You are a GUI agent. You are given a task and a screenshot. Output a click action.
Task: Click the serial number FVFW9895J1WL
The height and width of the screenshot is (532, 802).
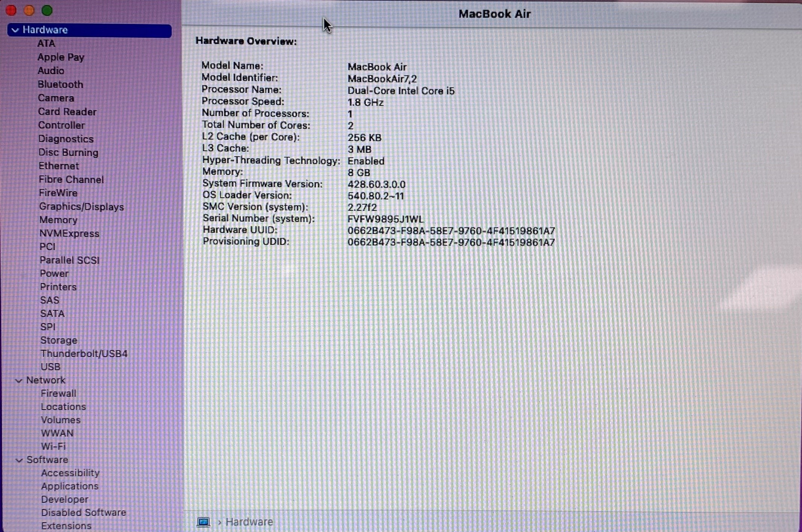coord(385,219)
